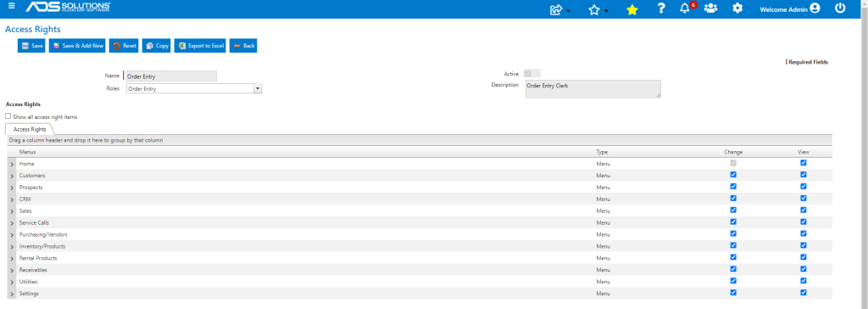Screen dimensions: 868x309
Task: Click the Description text area
Action: (x=593, y=89)
